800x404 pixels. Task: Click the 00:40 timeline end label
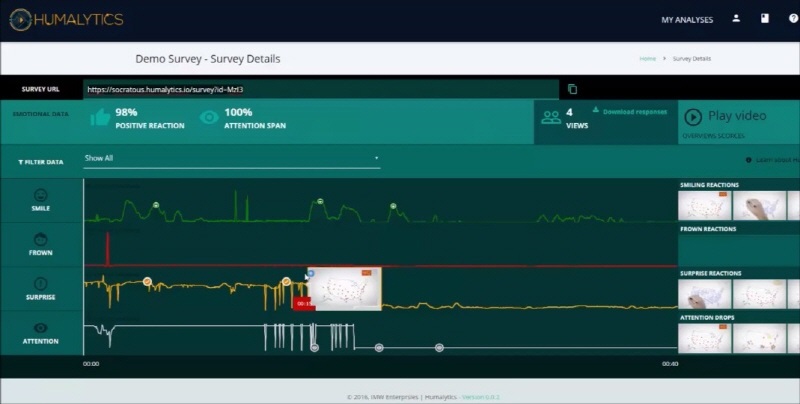pyautogui.click(x=670, y=364)
